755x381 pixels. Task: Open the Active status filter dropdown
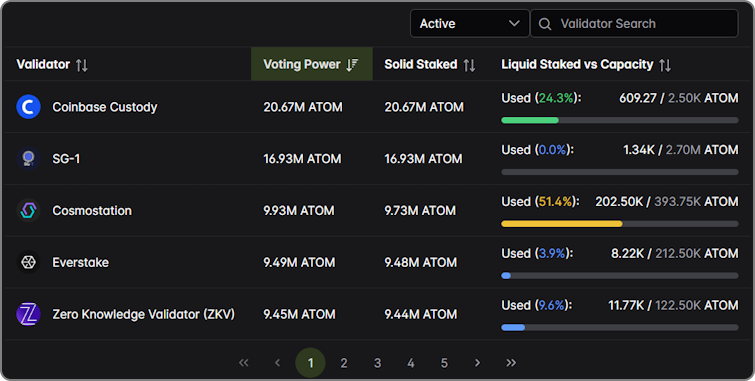click(469, 24)
